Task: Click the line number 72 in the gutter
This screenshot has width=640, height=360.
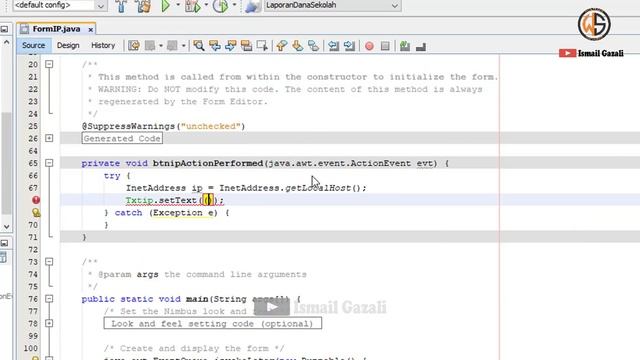Action: tap(33, 249)
